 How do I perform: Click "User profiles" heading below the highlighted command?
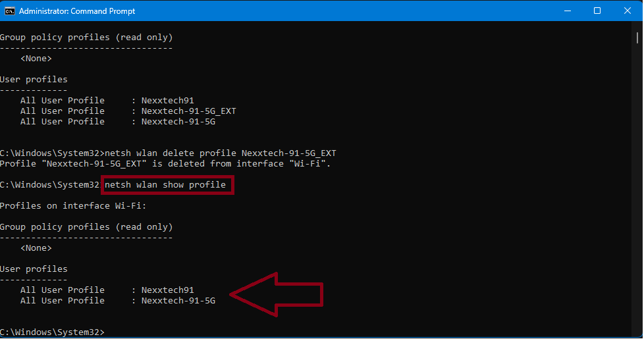(x=34, y=269)
